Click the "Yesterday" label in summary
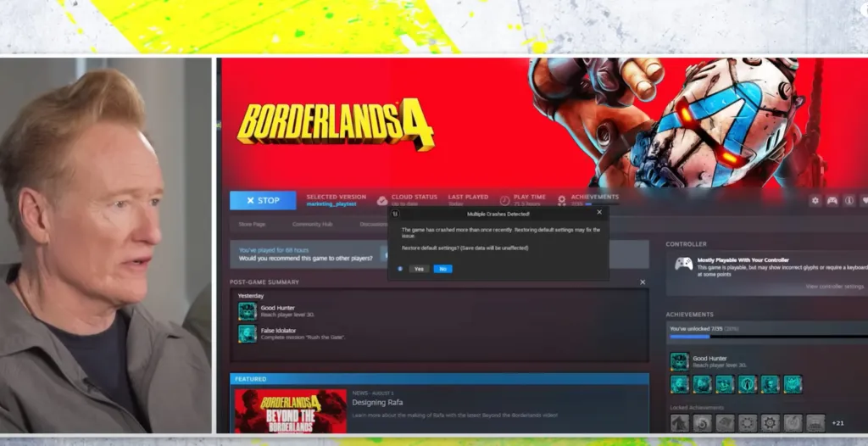 click(251, 296)
